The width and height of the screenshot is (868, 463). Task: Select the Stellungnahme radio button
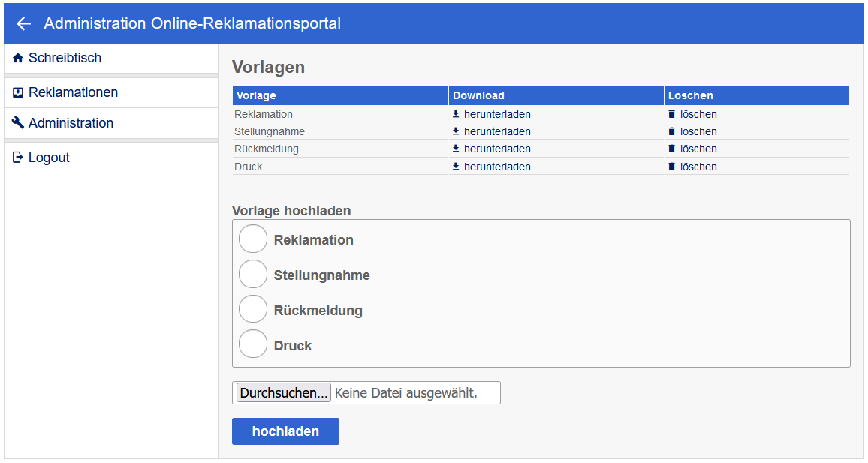click(253, 275)
